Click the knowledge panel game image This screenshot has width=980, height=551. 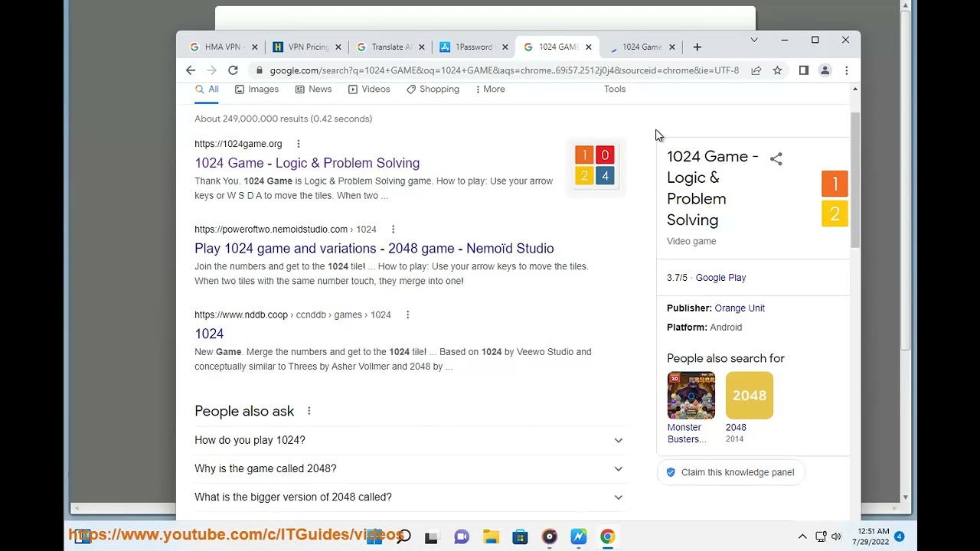point(835,198)
